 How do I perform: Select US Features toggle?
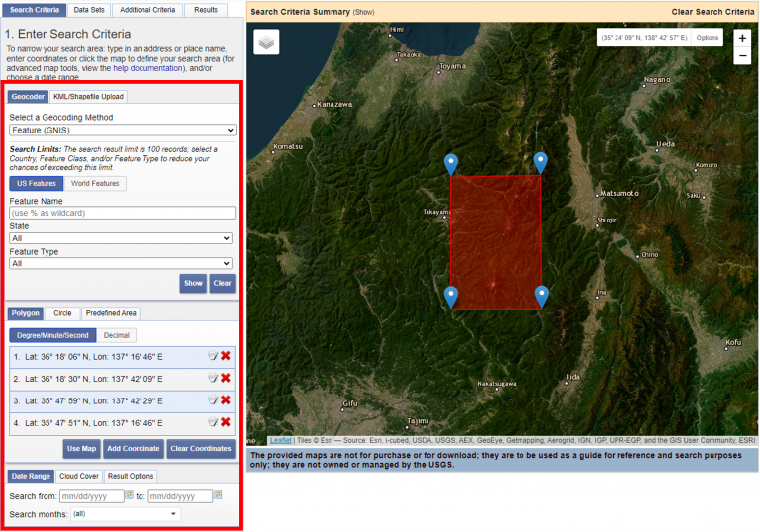click(37, 184)
